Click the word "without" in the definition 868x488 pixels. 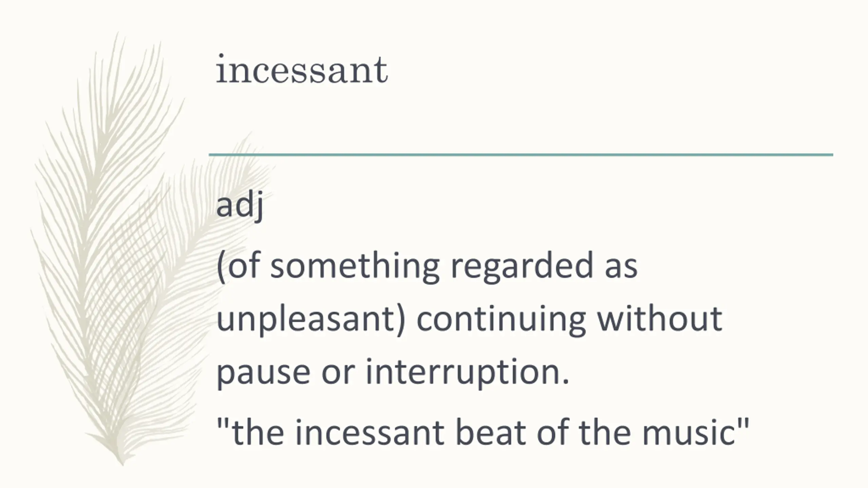659,320
